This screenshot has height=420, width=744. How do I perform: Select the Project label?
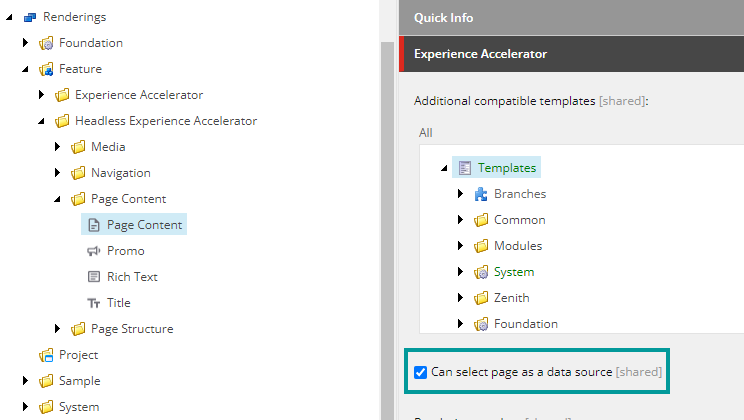[78, 355]
